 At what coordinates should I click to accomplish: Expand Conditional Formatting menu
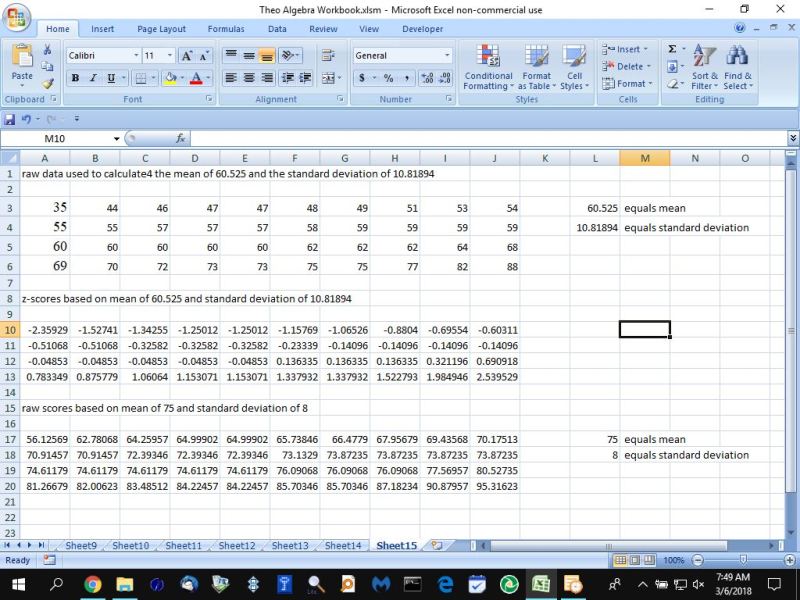click(x=488, y=67)
